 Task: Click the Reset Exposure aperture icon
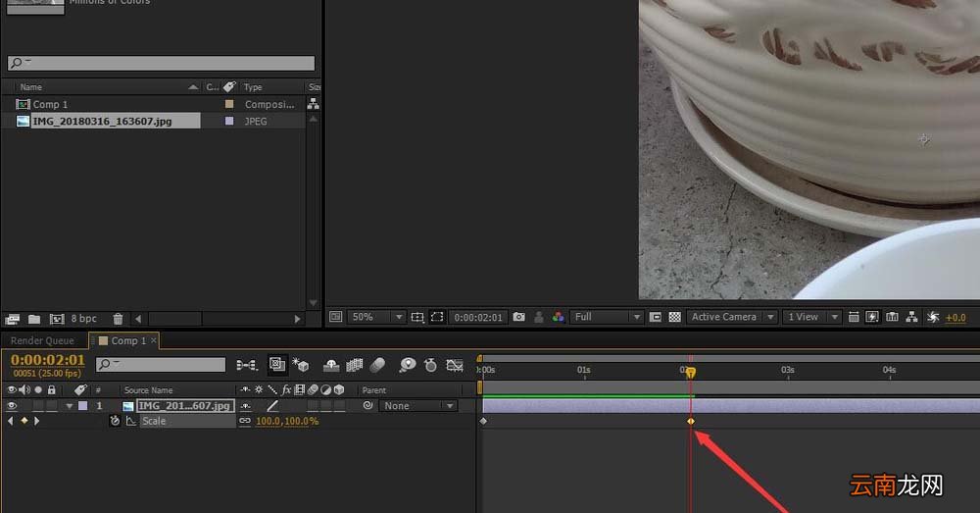pyautogui.click(x=933, y=317)
